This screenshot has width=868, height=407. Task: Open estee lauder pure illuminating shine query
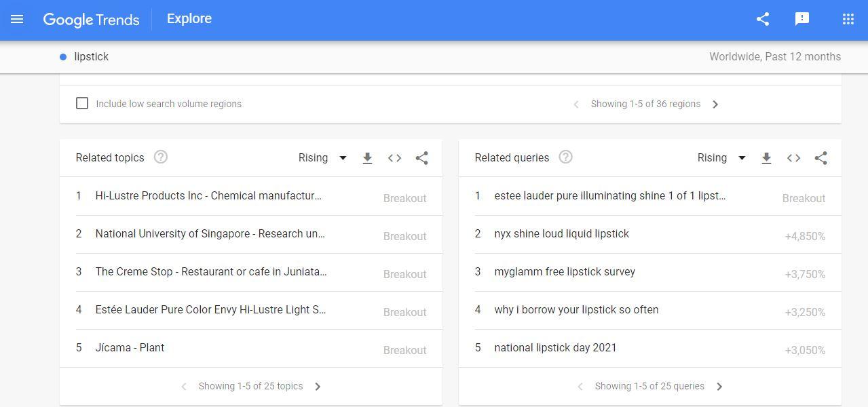tap(610, 196)
